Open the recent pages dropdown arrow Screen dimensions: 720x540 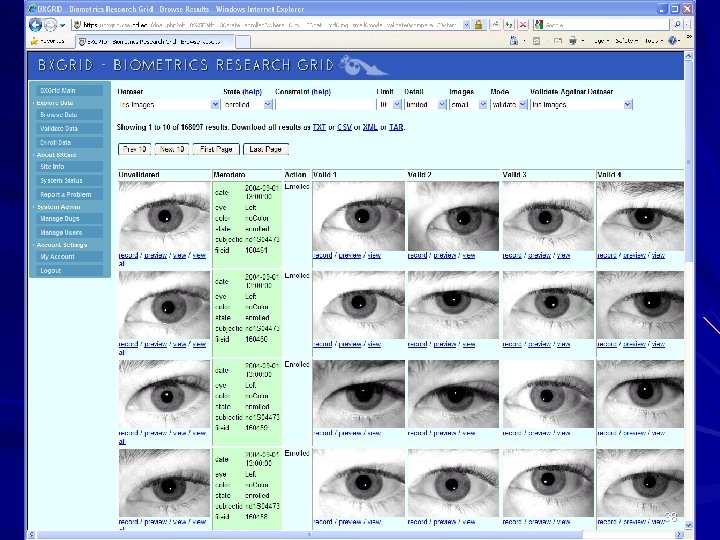tap(63, 25)
